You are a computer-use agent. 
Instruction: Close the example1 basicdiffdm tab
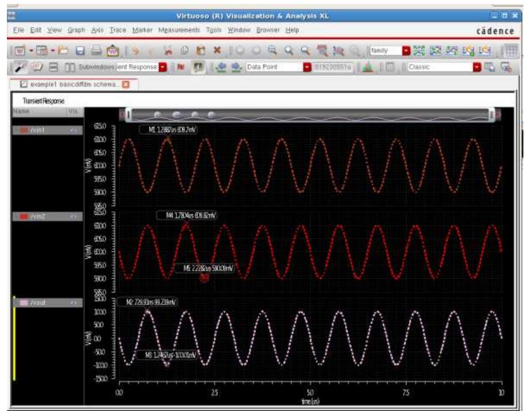(125, 84)
